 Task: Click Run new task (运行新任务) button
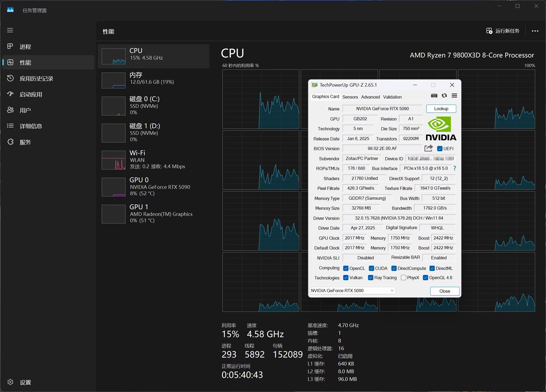[503, 31]
